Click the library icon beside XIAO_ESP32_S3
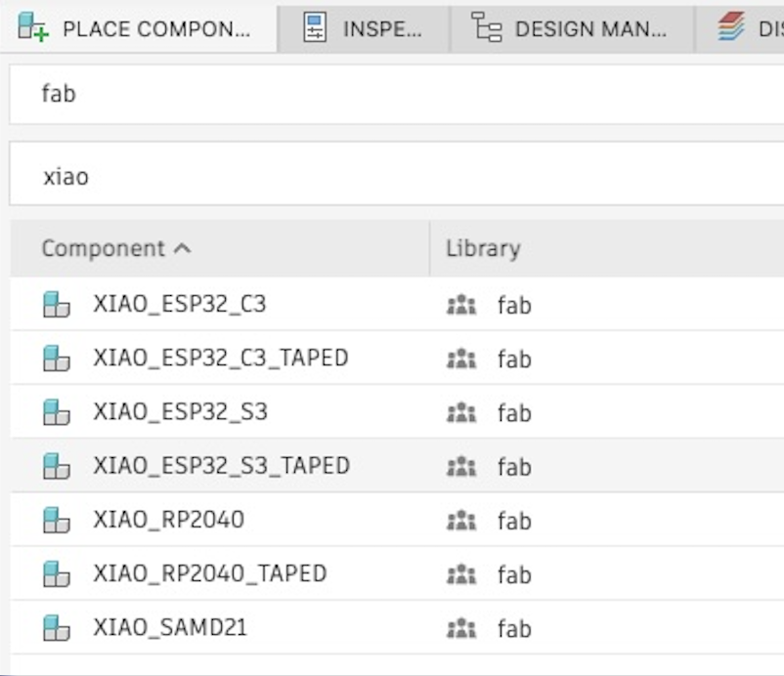The height and width of the screenshot is (676, 784). pyautogui.click(x=460, y=412)
